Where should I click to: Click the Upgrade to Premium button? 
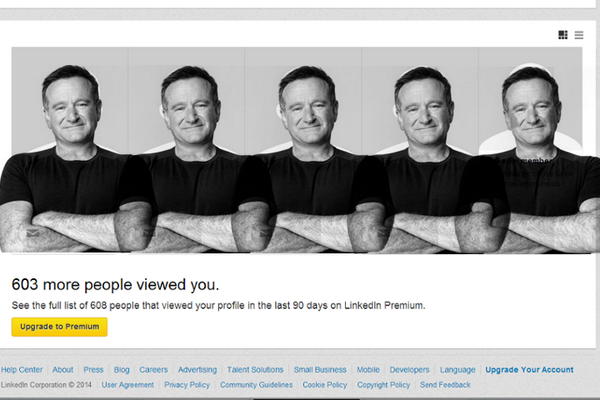(59, 327)
